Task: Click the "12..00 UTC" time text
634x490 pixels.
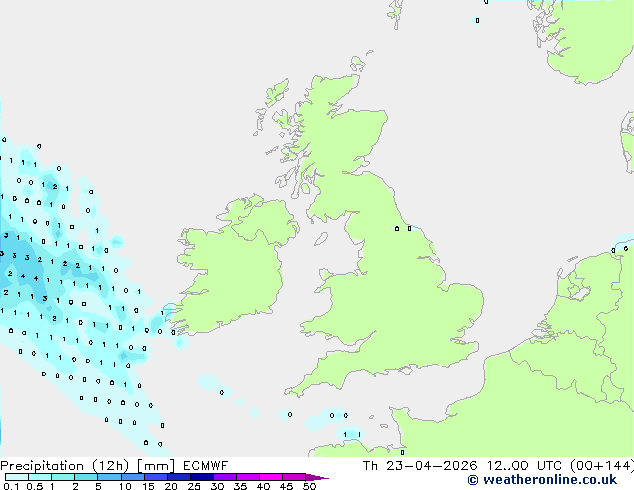Action: (x=524, y=466)
